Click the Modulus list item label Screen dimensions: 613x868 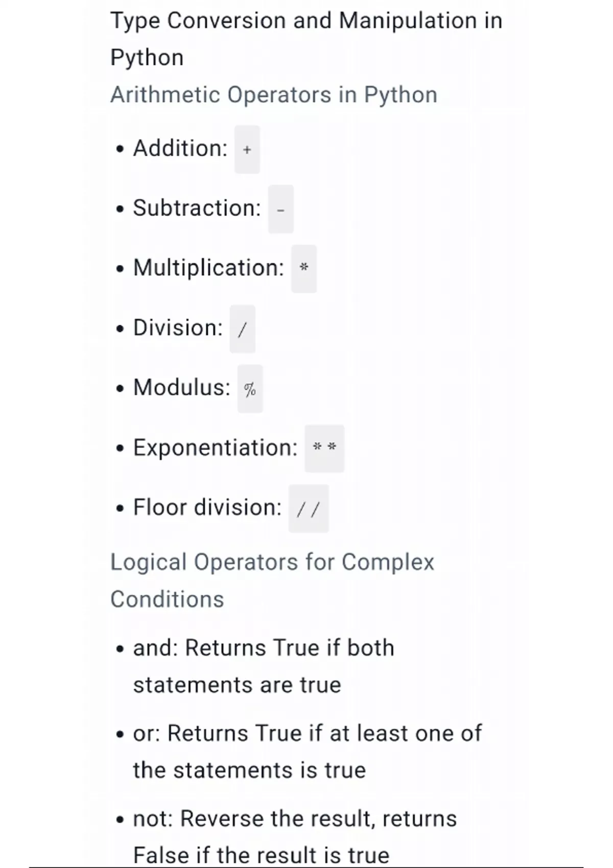click(182, 388)
